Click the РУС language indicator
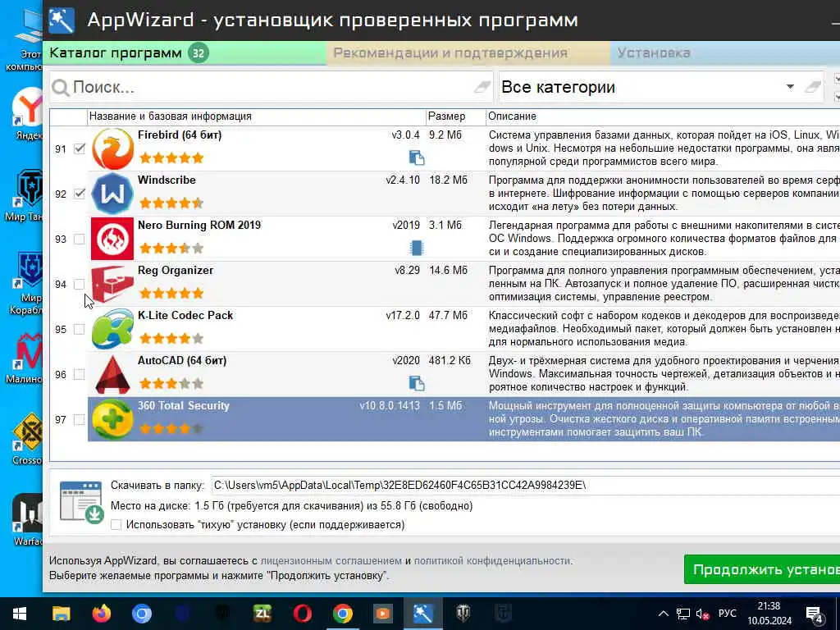The width and height of the screenshot is (840, 630). tap(727, 614)
